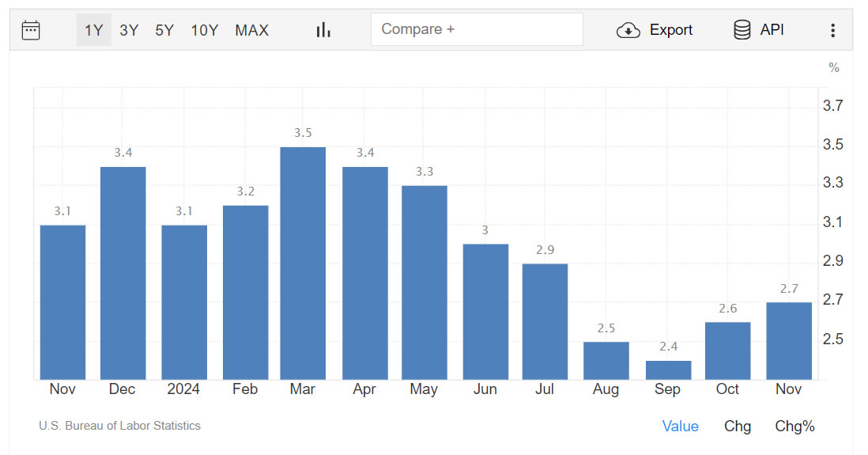
Task: Switch to the Chg display option
Action: tap(738, 427)
